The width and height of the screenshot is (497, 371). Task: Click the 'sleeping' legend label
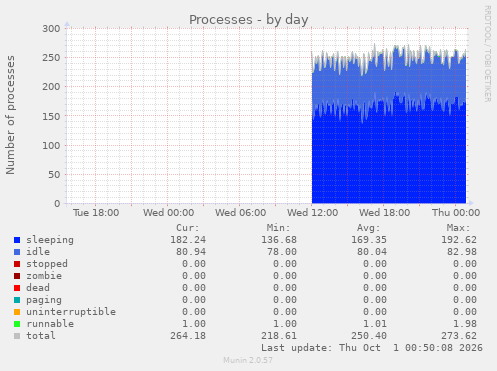click(50, 240)
